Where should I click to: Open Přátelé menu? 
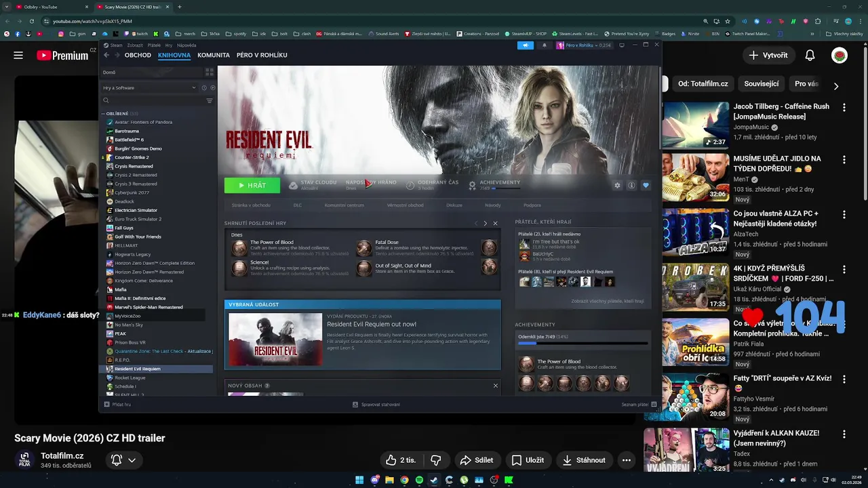pos(154,45)
